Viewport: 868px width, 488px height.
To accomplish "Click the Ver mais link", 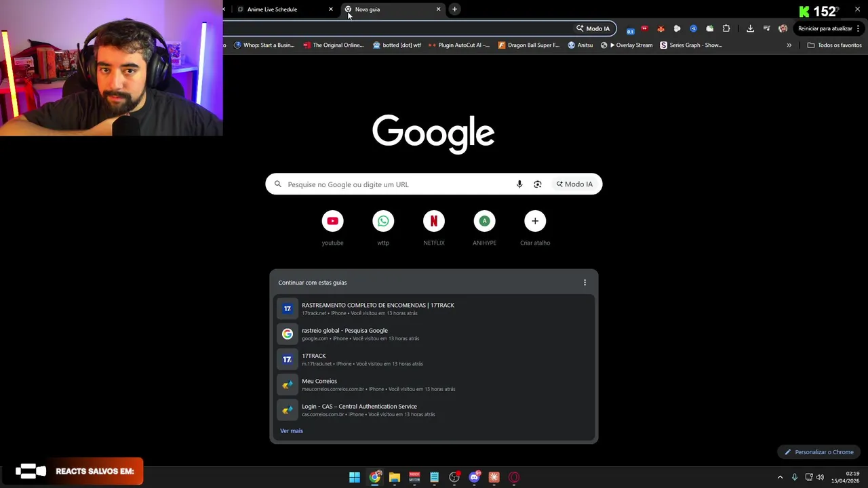I will 292,431.
